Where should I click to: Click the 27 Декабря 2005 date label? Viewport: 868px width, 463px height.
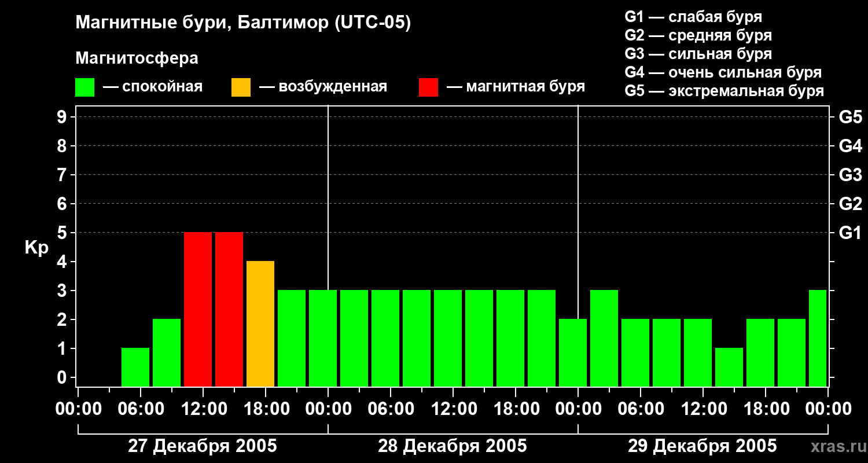203,446
